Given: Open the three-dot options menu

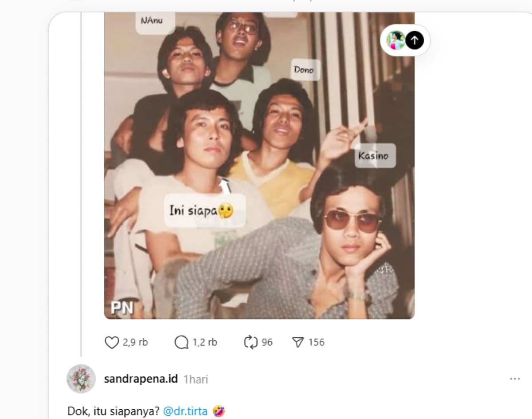Looking at the screenshot, I should click(515, 379).
